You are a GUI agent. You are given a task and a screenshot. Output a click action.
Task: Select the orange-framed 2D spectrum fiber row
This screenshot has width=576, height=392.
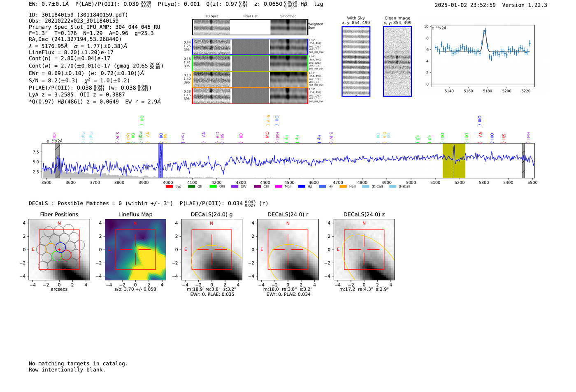(x=250, y=79)
